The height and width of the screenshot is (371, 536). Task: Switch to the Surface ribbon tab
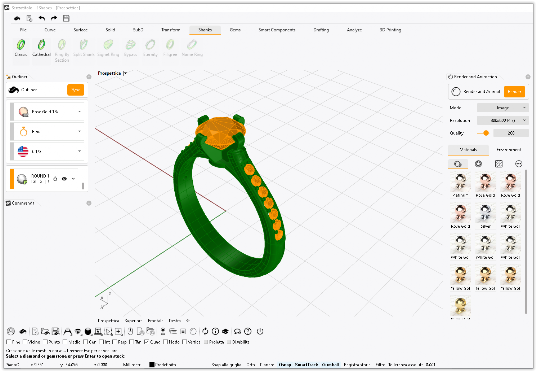(x=80, y=30)
